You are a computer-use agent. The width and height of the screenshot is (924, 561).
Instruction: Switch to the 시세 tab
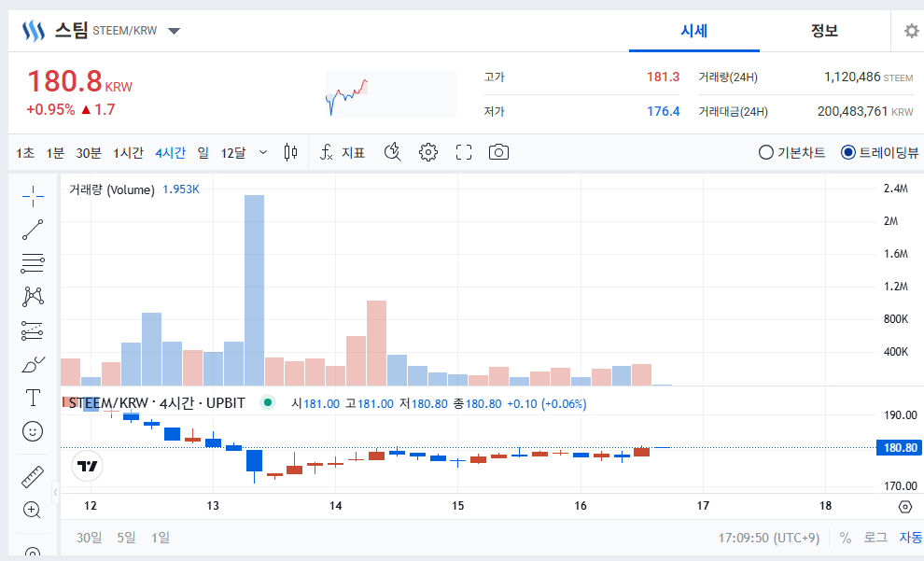click(694, 31)
